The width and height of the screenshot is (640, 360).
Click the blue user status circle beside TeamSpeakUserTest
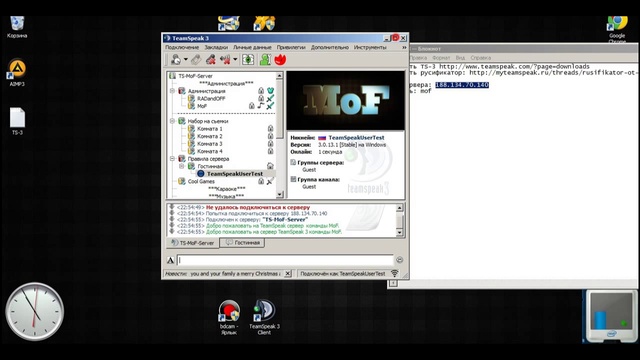(201, 173)
